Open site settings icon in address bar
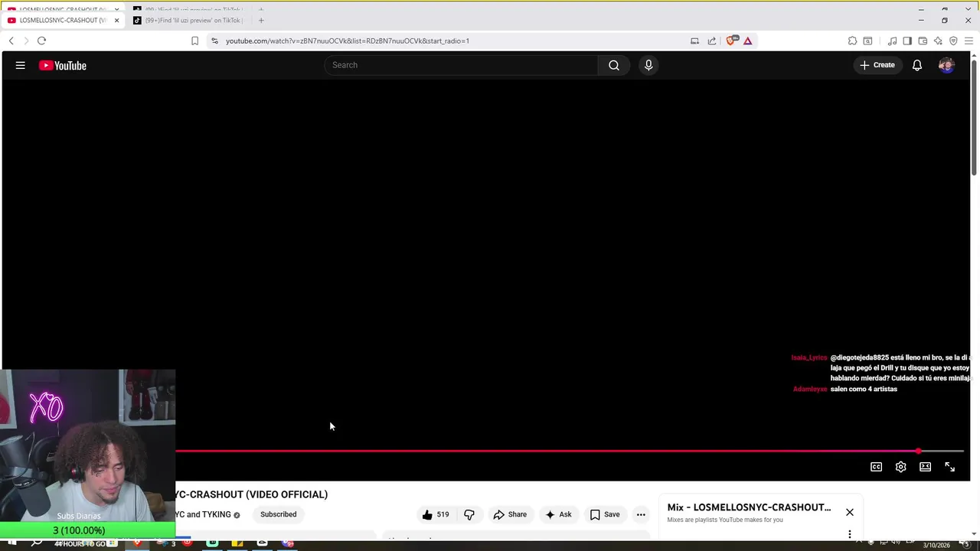 (215, 41)
